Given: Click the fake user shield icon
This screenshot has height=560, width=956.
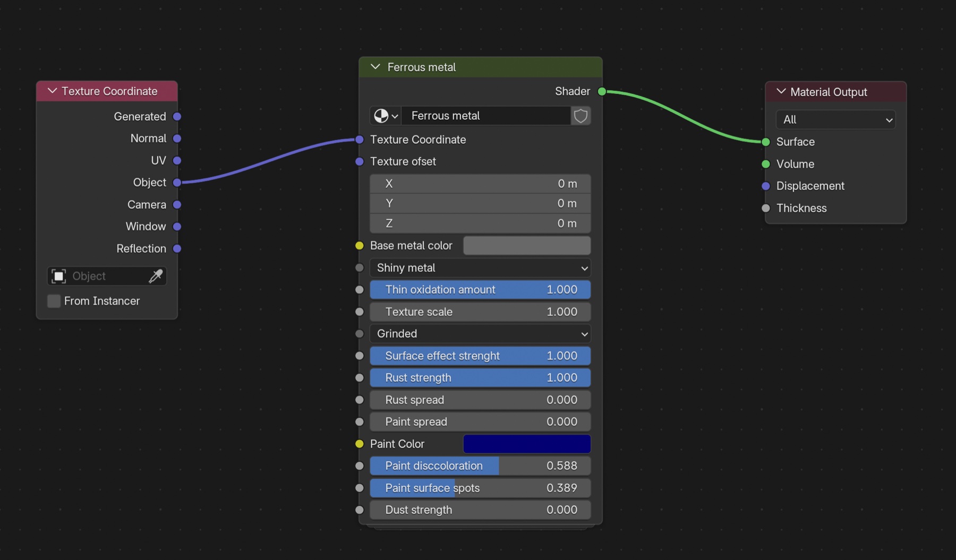Looking at the screenshot, I should tap(581, 116).
